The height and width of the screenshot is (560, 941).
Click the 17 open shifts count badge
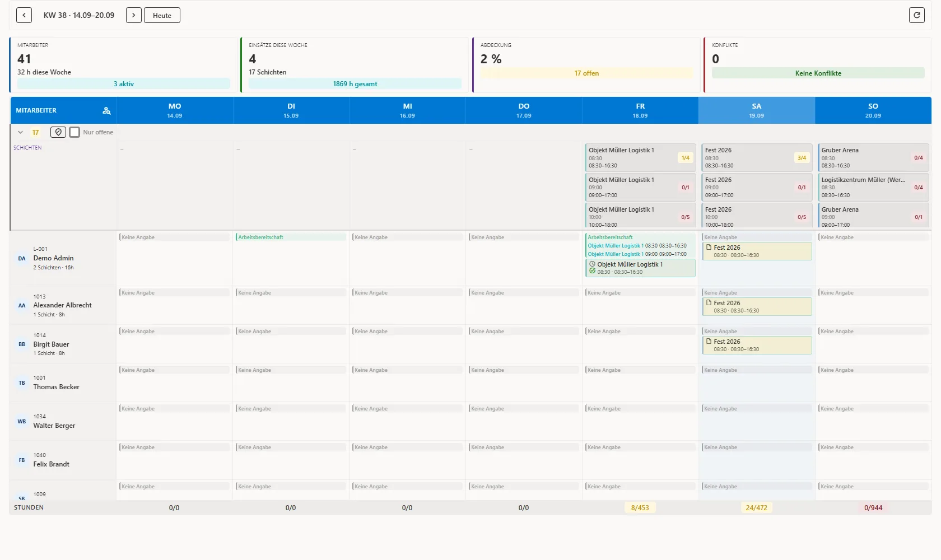tap(35, 133)
